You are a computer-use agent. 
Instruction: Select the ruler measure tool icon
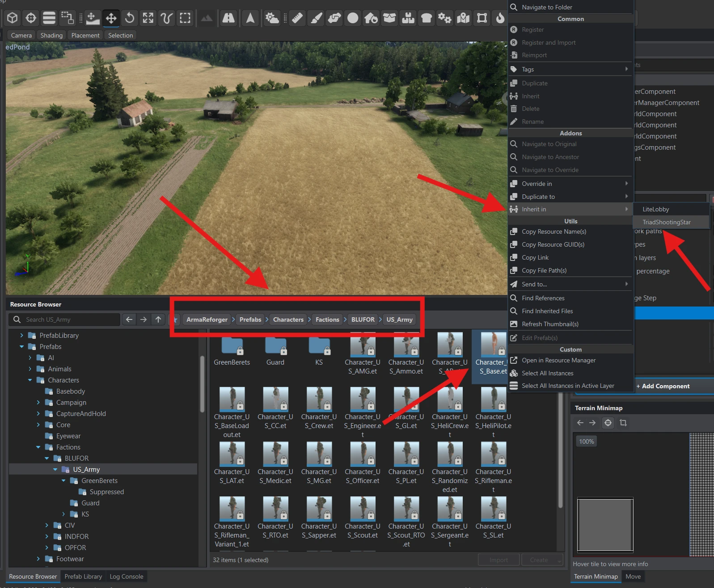coord(297,18)
